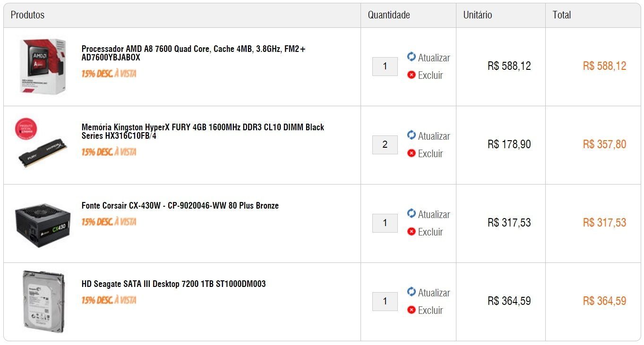644x345 pixels.
Task: Click Atualizar text in Seagate HD row
Action: (x=434, y=293)
